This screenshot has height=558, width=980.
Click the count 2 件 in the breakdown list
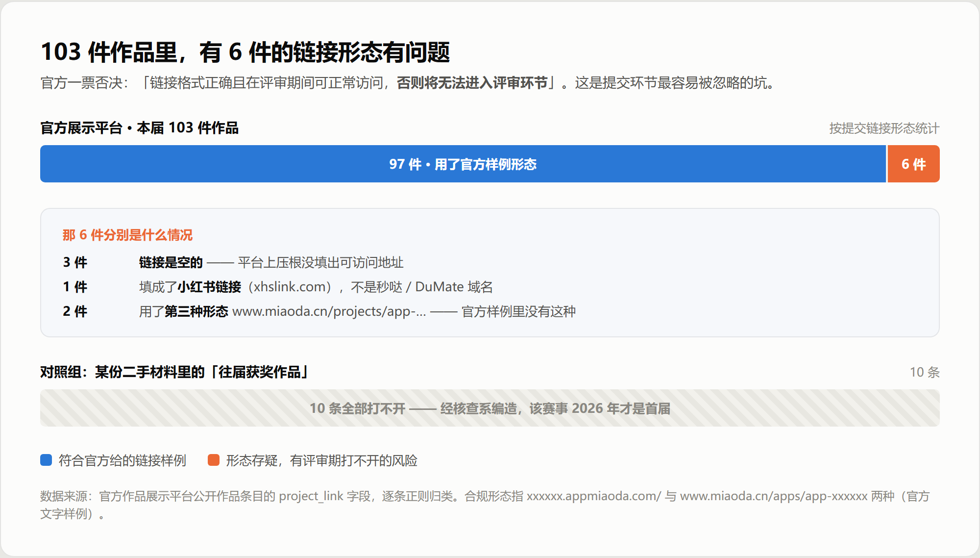(75, 311)
